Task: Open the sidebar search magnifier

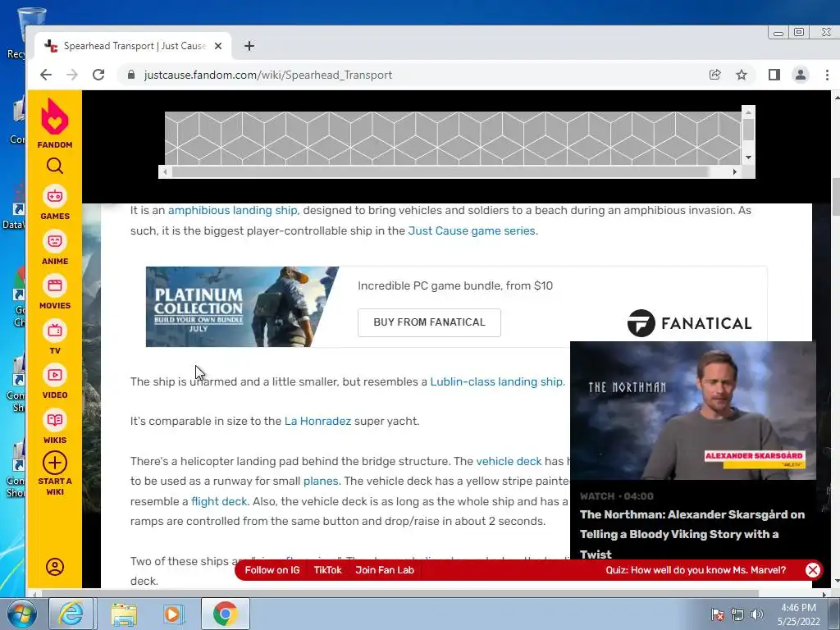Action: click(55, 166)
